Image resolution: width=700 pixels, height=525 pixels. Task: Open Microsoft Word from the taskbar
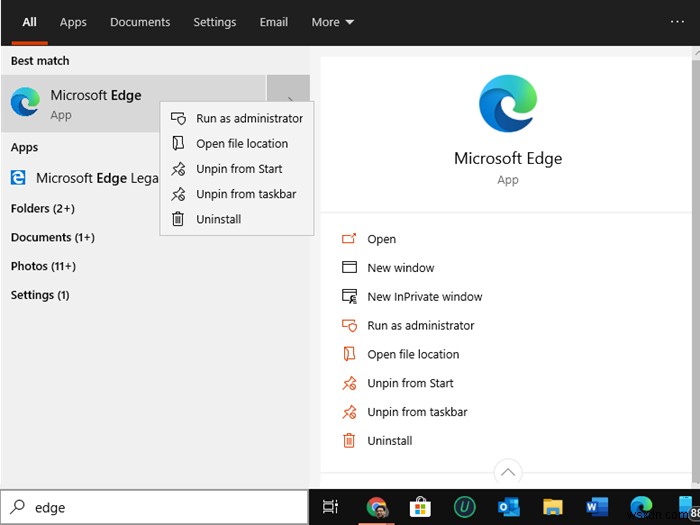[x=597, y=507]
